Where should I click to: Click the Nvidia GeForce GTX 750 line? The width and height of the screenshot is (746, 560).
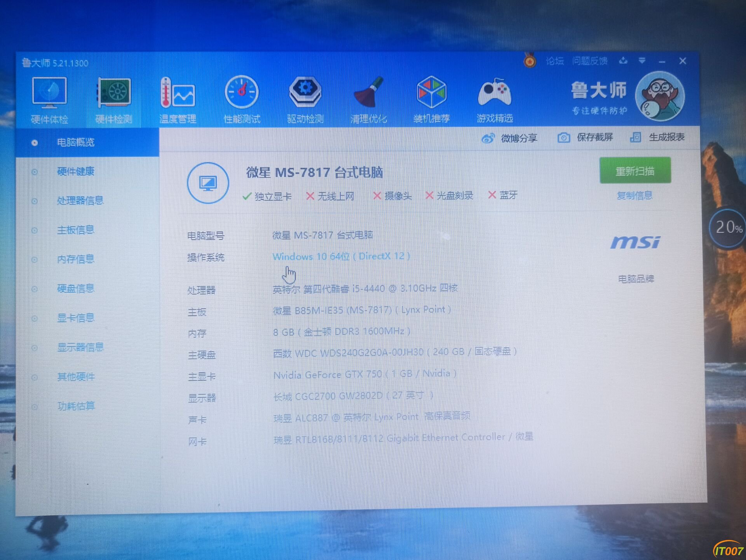tap(365, 374)
